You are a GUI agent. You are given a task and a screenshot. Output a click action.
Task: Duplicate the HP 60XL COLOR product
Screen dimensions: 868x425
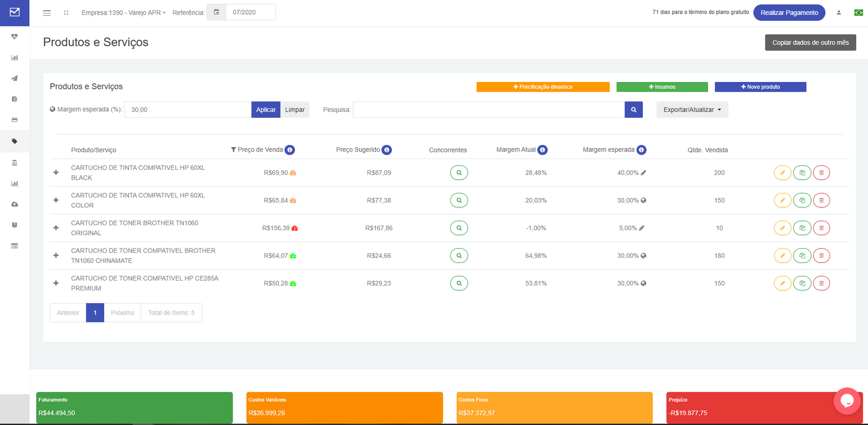pyautogui.click(x=802, y=200)
